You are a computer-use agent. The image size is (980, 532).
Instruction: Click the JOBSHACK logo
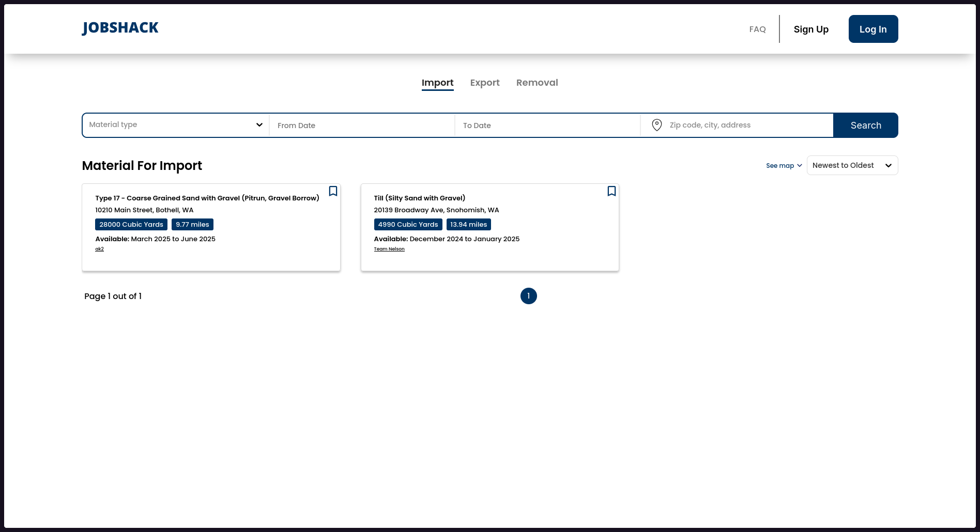pyautogui.click(x=120, y=28)
